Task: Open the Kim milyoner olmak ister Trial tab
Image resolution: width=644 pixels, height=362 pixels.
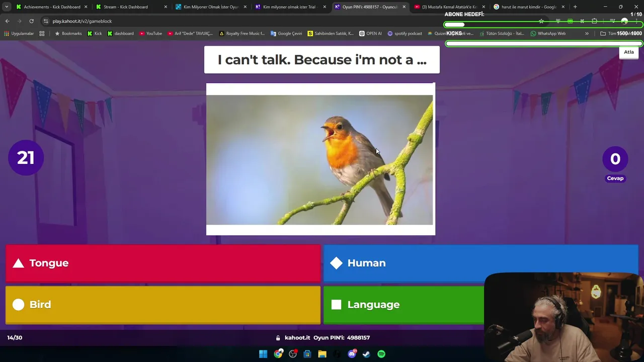Action: pyautogui.click(x=289, y=7)
